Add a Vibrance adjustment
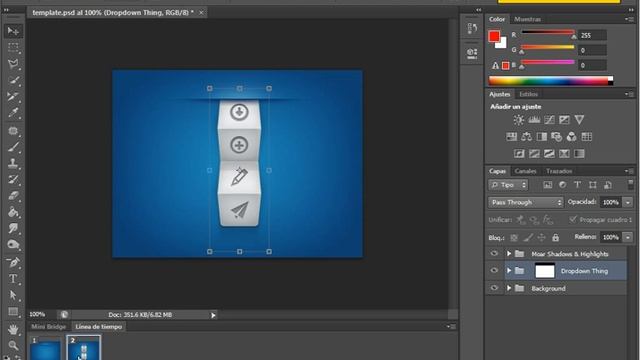Screen dimensions: 640x360 [x=579, y=120]
